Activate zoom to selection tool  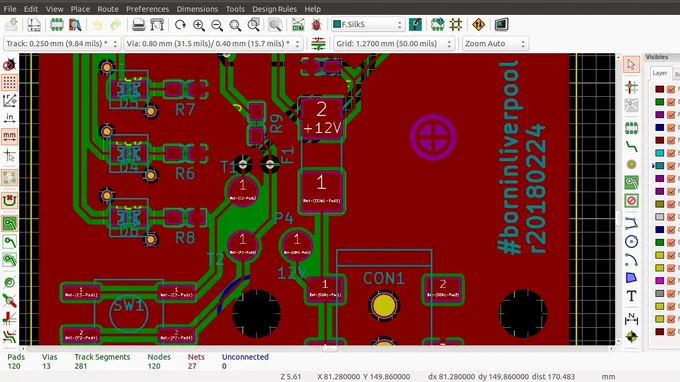click(254, 25)
